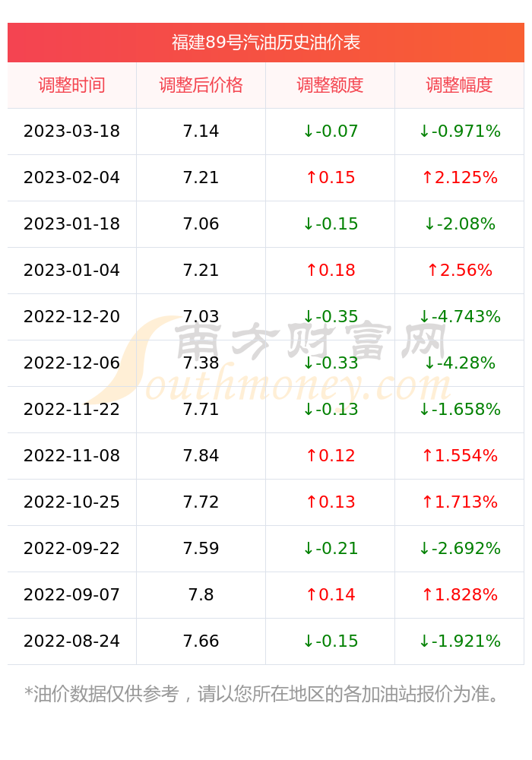Click the 7.84 price cell
Viewport: 532px width, 760px height.
pyautogui.click(x=201, y=455)
